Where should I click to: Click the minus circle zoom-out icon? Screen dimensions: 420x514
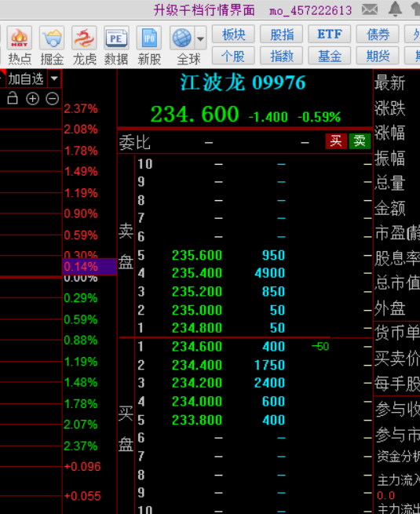coord(53,99)
